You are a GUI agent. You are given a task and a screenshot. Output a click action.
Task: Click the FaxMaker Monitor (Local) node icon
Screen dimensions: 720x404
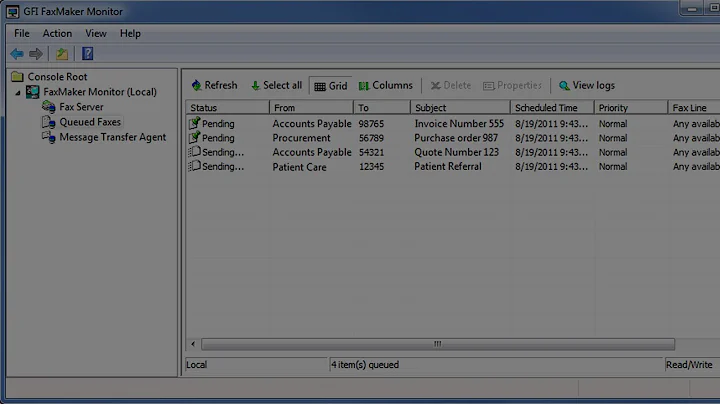(x=32, y=92)
